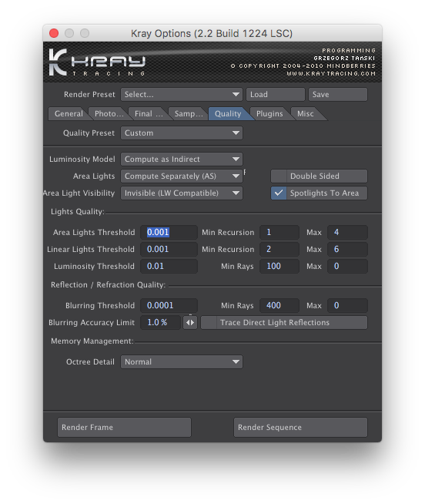
Task: Click the Blurring Accuracy Limit field
Action: click(161, 323)
